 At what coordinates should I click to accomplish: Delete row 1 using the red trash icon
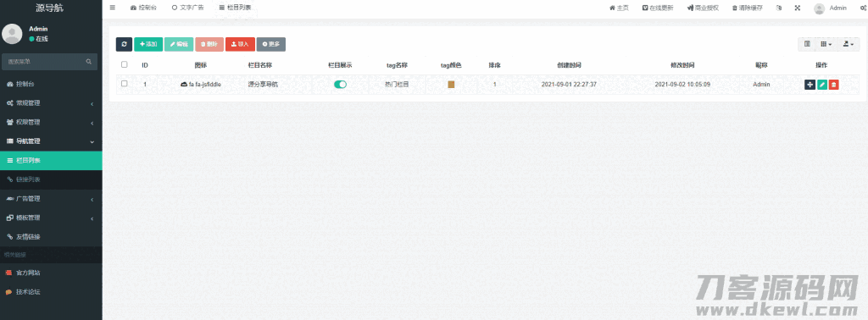coord(834,85)
